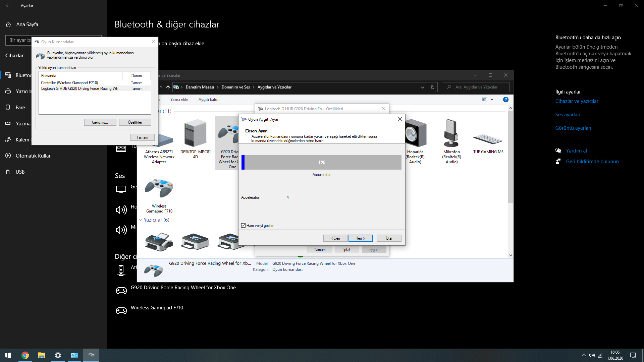This screenshot has width=644, height=362.
Task: Click 'Denetim Masası' in the breadcrumb path
Action: [200, 87]
